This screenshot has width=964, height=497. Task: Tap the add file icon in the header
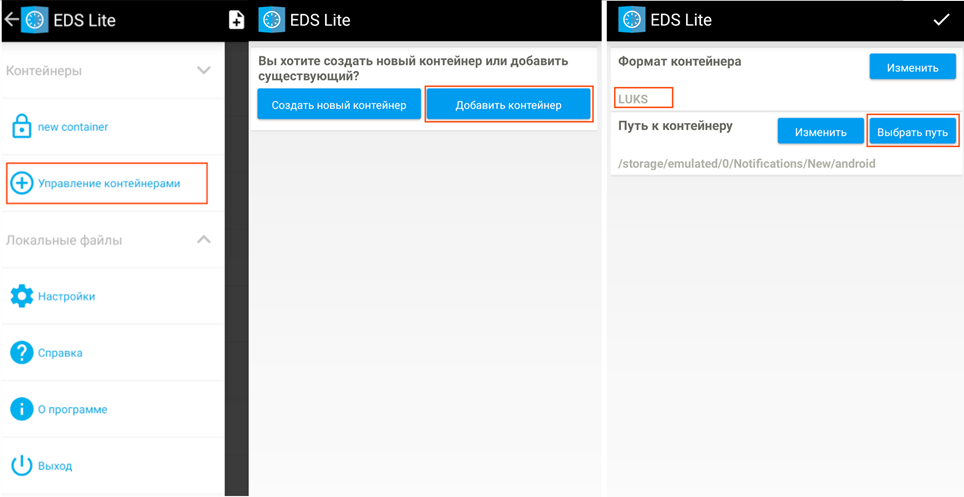(x=237, y=20)
